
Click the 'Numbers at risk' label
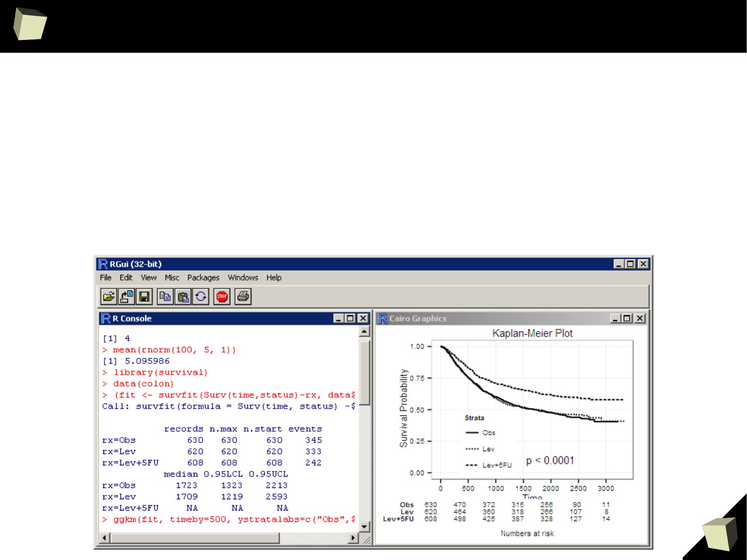click(x=527, y=534)
